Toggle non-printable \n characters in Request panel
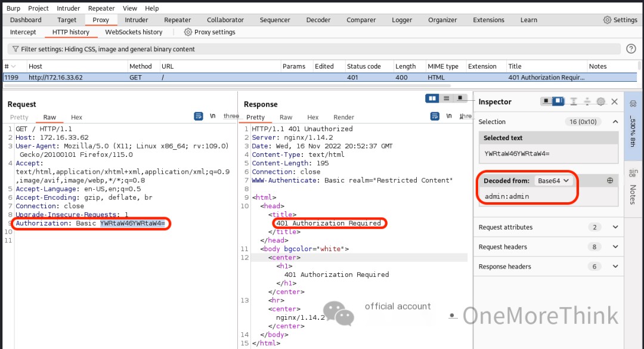 [213, 116]
